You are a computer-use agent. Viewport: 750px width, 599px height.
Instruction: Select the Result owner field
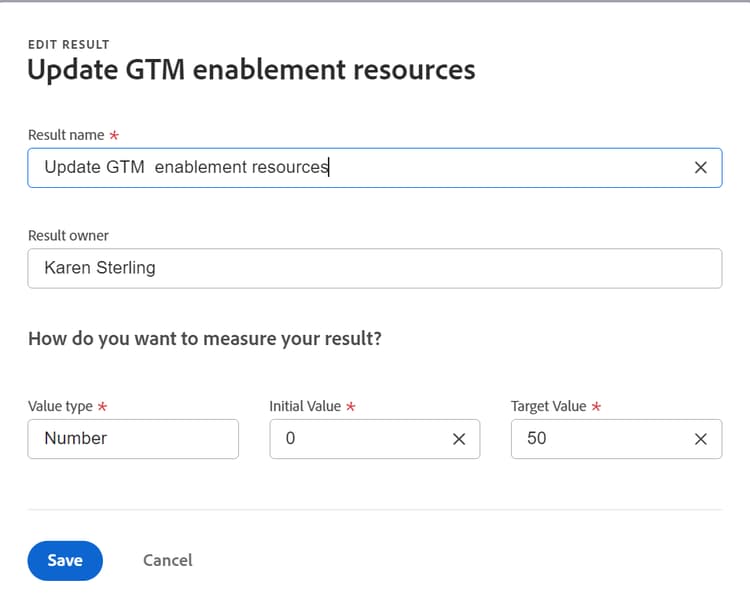[x=374, y=268]
